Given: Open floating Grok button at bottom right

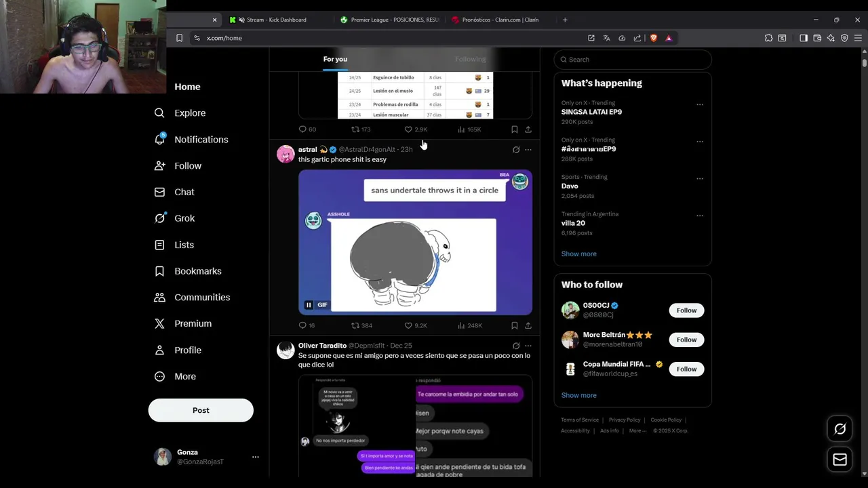Looking at the screenshot, I should tap(840, 429).
